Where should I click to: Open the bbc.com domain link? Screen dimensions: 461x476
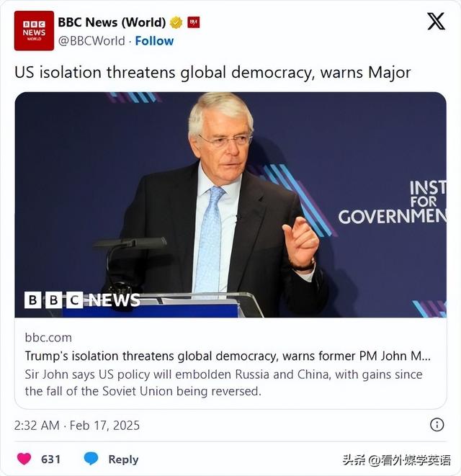point(48,338)
